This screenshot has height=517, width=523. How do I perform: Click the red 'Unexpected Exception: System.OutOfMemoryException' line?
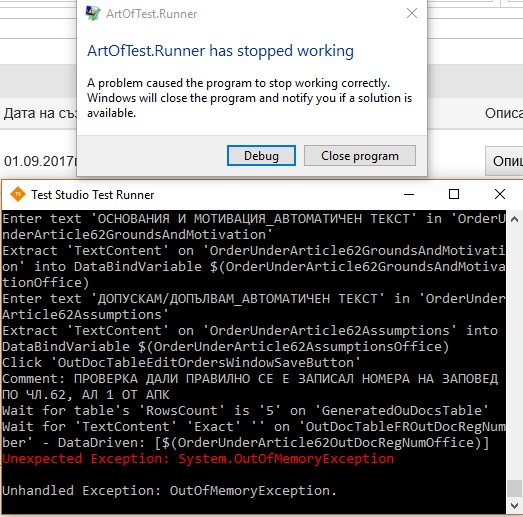(198, 459)
